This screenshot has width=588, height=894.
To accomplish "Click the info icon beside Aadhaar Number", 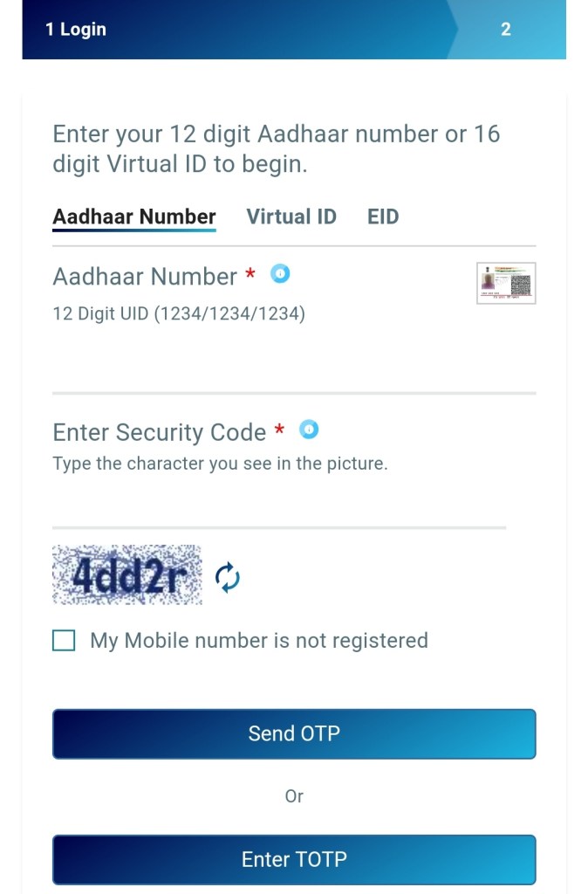I will (x=280, y=273).
